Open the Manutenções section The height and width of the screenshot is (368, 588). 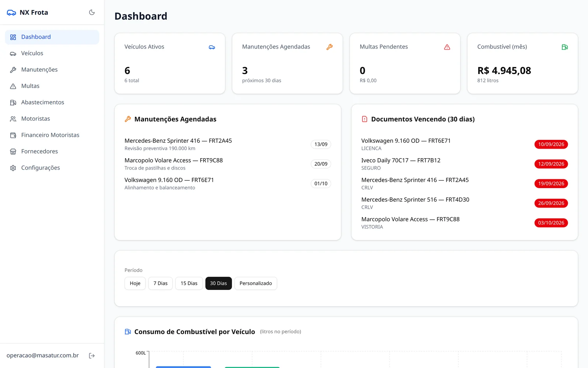[52, 70]
